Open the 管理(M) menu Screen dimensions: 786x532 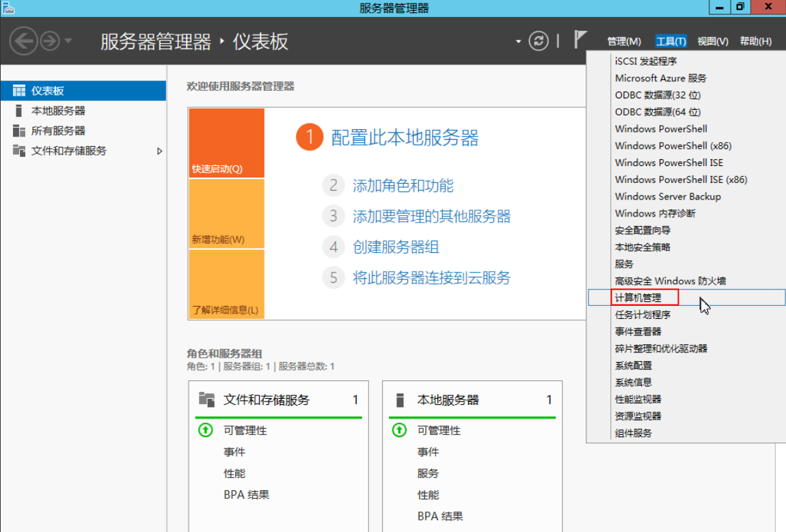click(623, 42)
